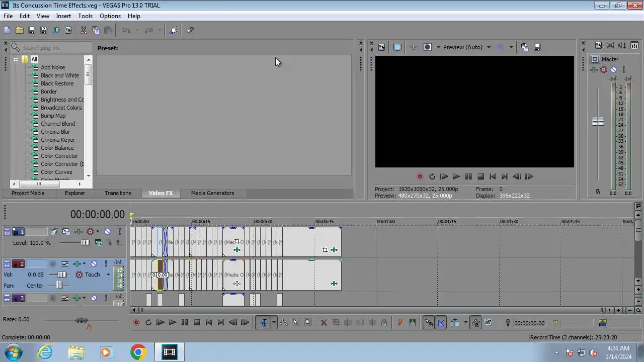Open track 2 Track FX dropdown arrow
The image size is (644, 362).
pos(84,264)
